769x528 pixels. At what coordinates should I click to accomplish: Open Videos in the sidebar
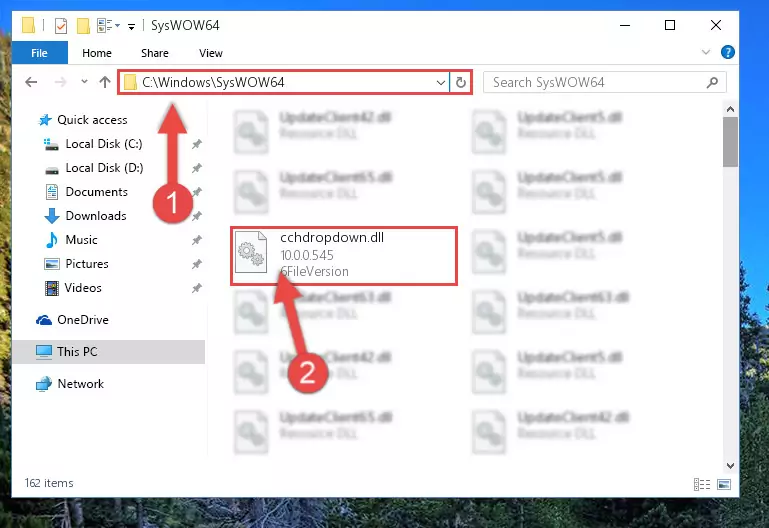coord(83,288)
